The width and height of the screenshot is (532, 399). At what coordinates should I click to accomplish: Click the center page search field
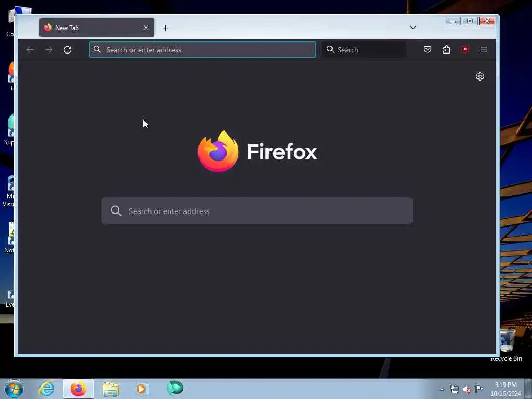(257, 211)
